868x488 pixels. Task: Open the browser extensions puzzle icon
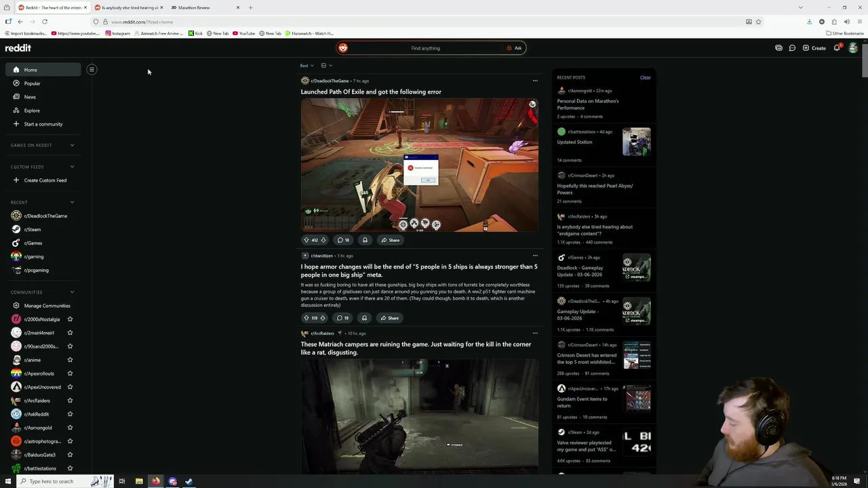(834, 22)
